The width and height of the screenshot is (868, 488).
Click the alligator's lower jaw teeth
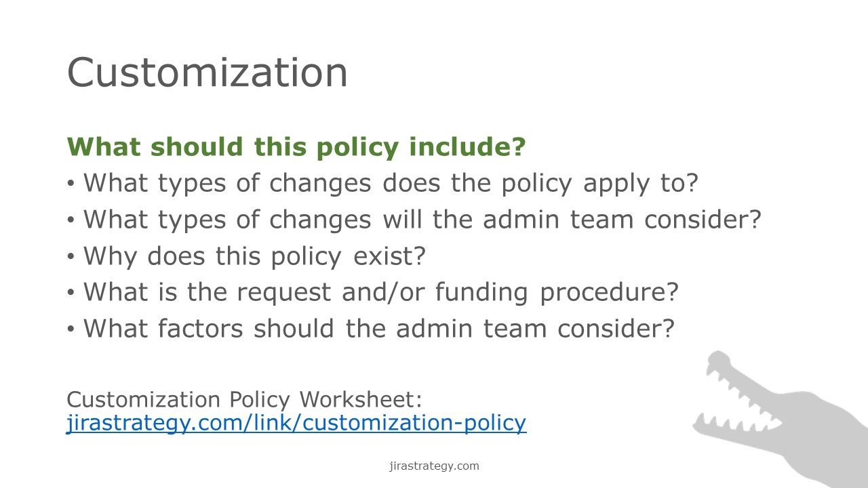click(729, 424)
